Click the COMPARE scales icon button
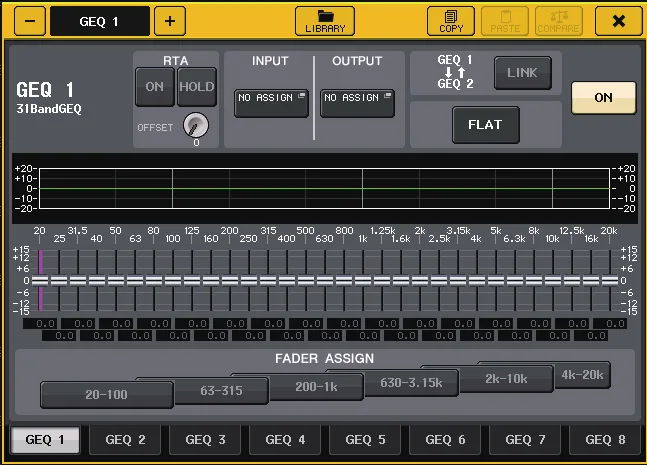Viewport: 647px width, 465px height. pyautogui.click(x=559, y=21)
